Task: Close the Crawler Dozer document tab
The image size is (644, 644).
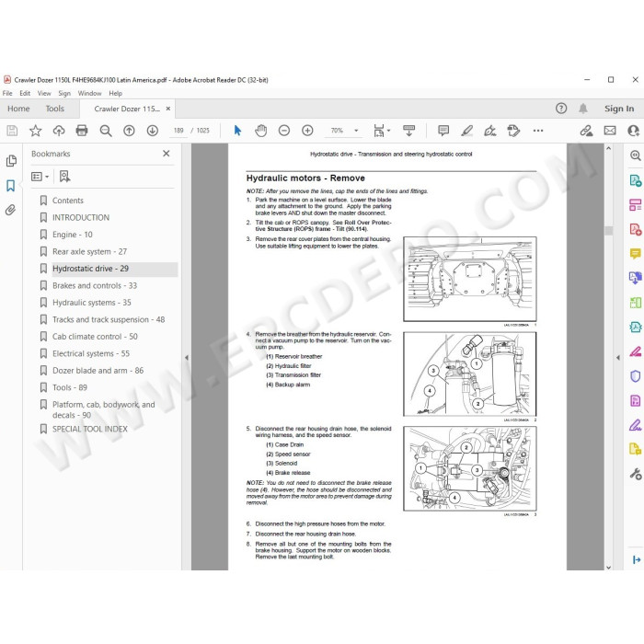Action: click(168, 109)
